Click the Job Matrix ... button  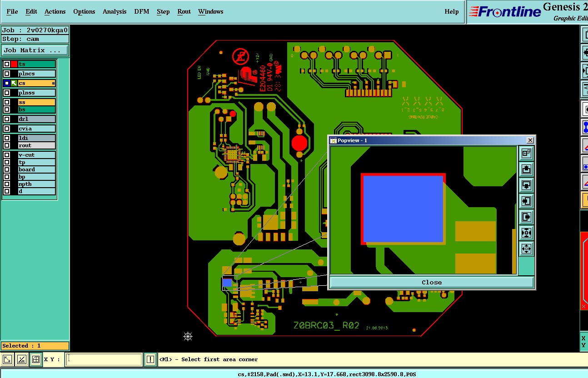[x=35, y=50]
